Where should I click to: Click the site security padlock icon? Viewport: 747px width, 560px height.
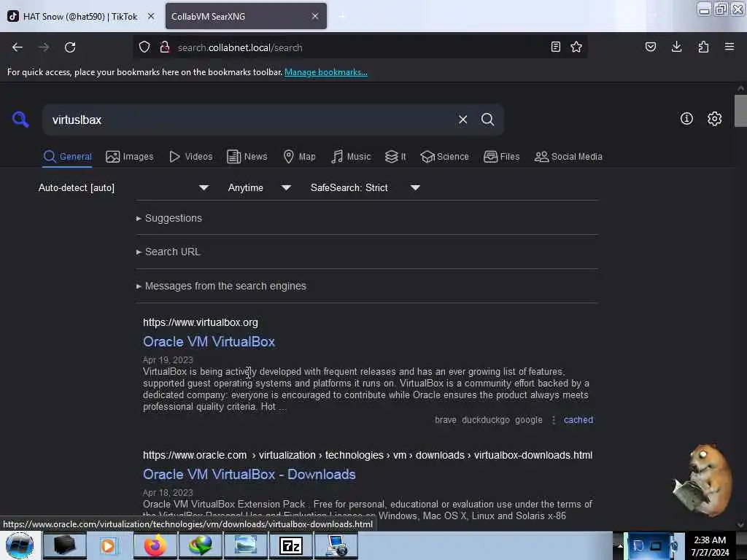pyautogui.click(x=165, y=47)
